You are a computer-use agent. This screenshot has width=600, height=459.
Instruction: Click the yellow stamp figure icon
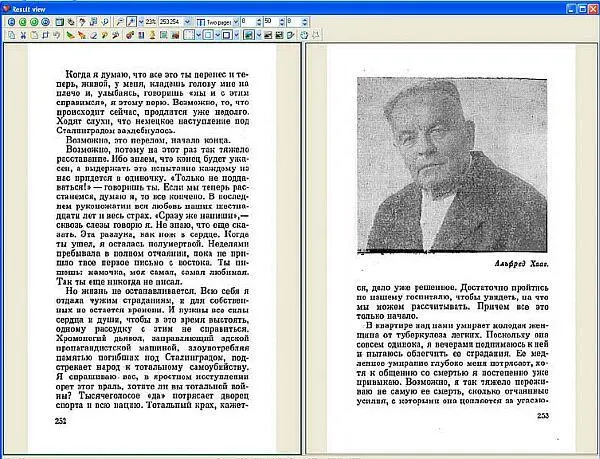point(152,35)
